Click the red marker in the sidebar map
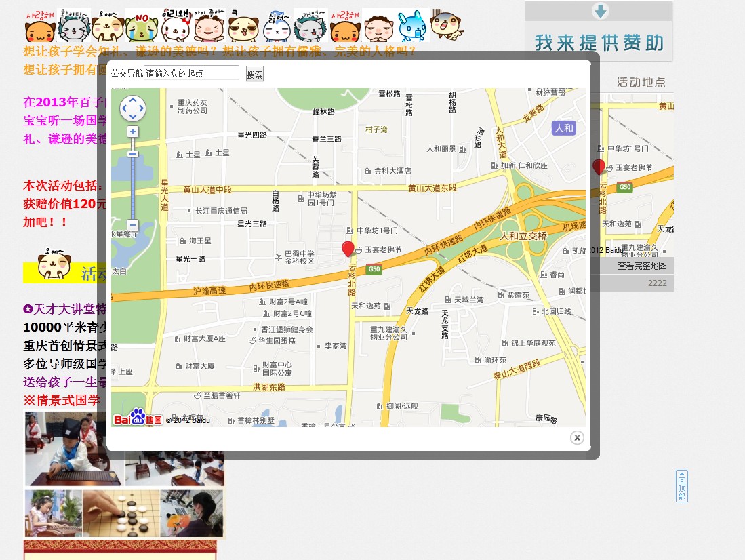745x560 pixels. (x=599, y=167)
